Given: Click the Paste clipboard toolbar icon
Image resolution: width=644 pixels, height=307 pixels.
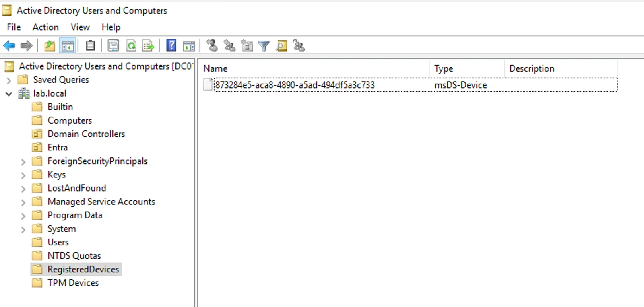Looking at the screenshot, I should [x=91, y=46].
